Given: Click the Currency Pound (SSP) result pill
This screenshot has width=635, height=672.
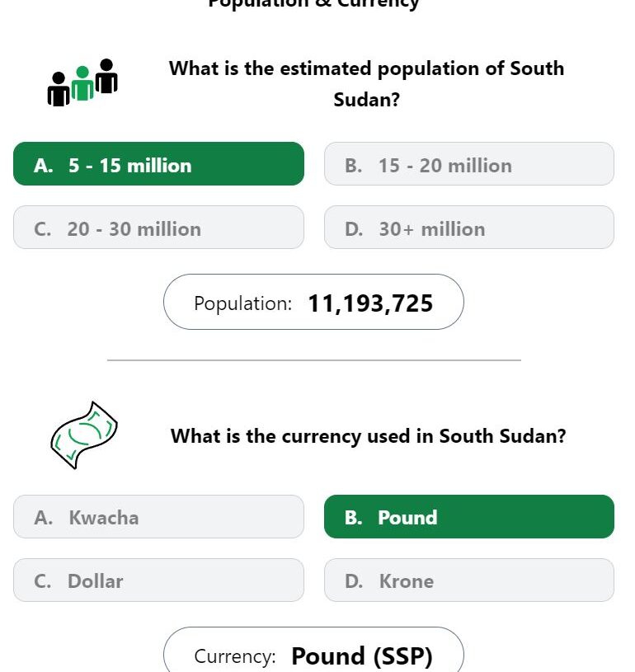Looking at the screenshot, I should tap(313, 649).
